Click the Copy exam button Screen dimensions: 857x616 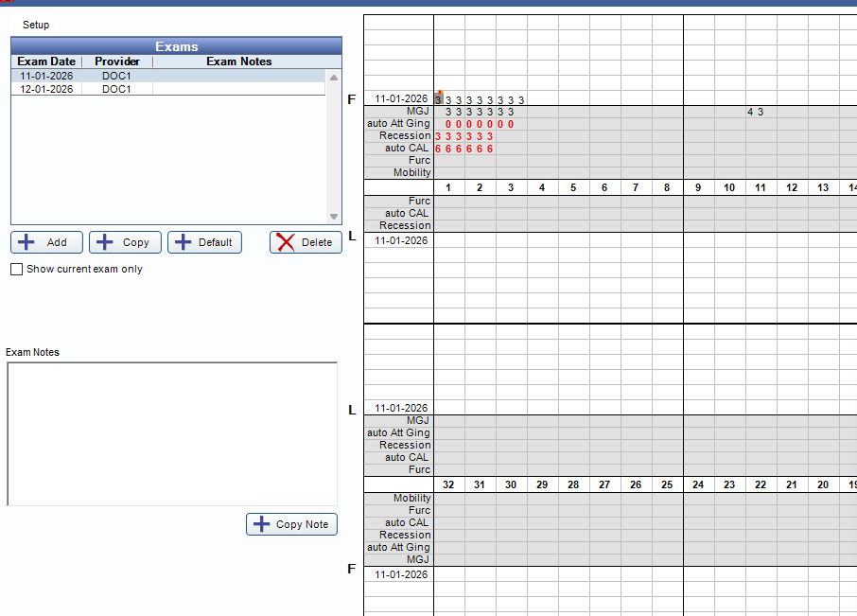tap(125, 242)
